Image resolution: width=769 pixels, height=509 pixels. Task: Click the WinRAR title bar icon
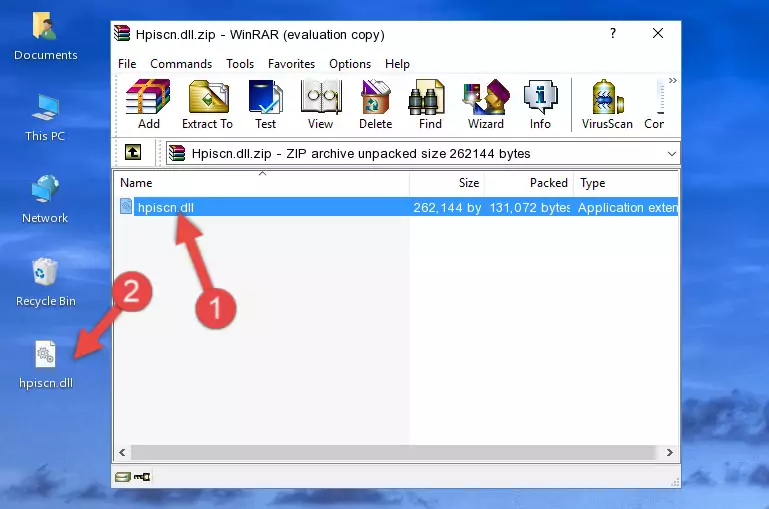[x=122, y=33]
